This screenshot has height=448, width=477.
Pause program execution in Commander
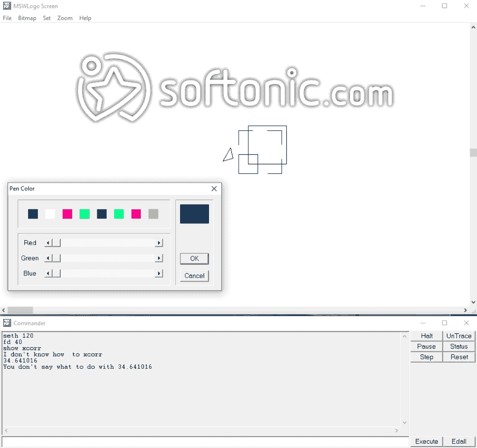pos(426,346)
